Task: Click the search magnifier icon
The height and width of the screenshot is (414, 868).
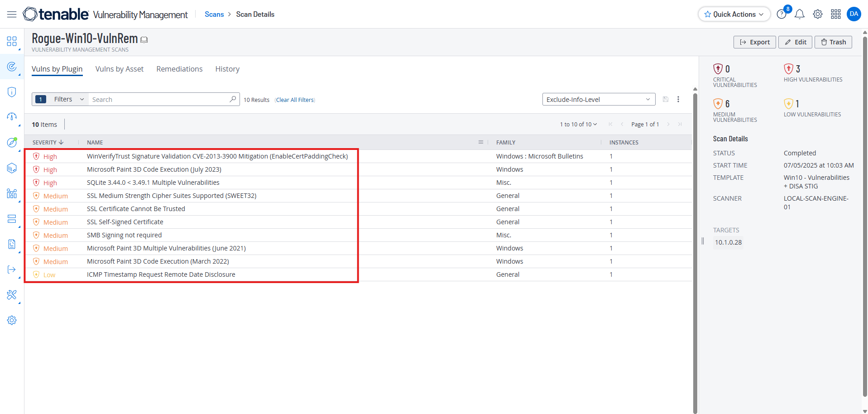Action: (233, 99)
